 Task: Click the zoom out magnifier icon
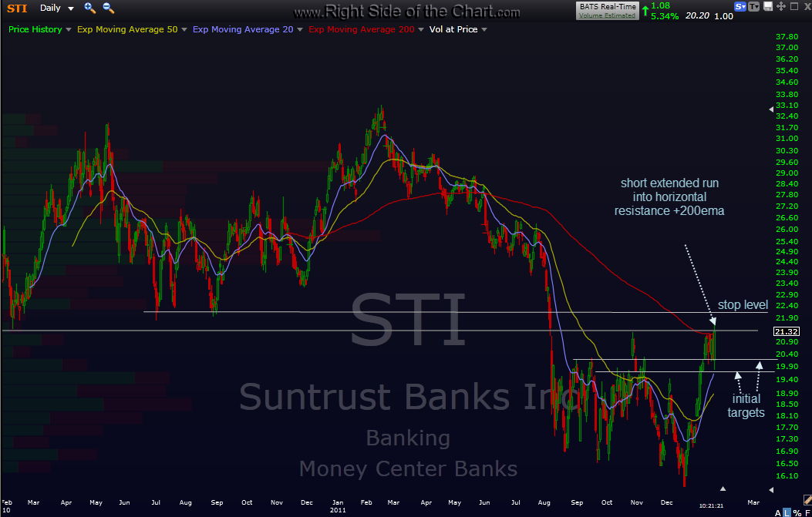108,8
